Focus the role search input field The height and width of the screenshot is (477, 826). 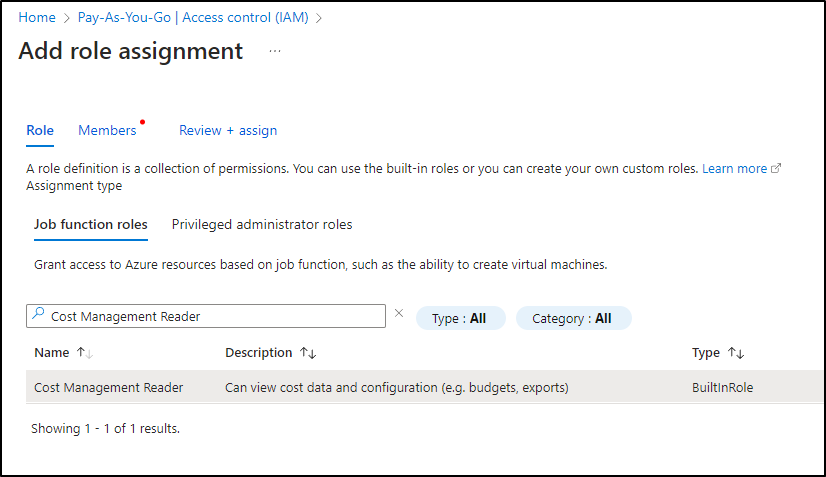[206, 316]
